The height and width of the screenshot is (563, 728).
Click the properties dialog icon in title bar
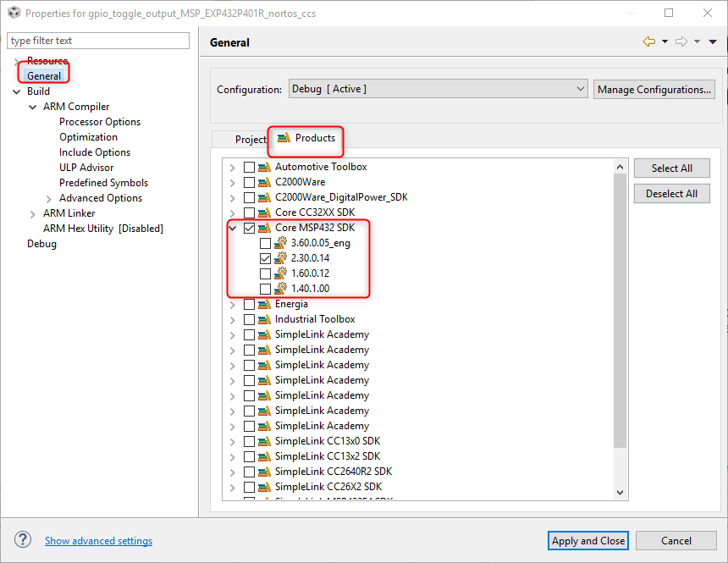pyautogui.click(x=13, y=13)
